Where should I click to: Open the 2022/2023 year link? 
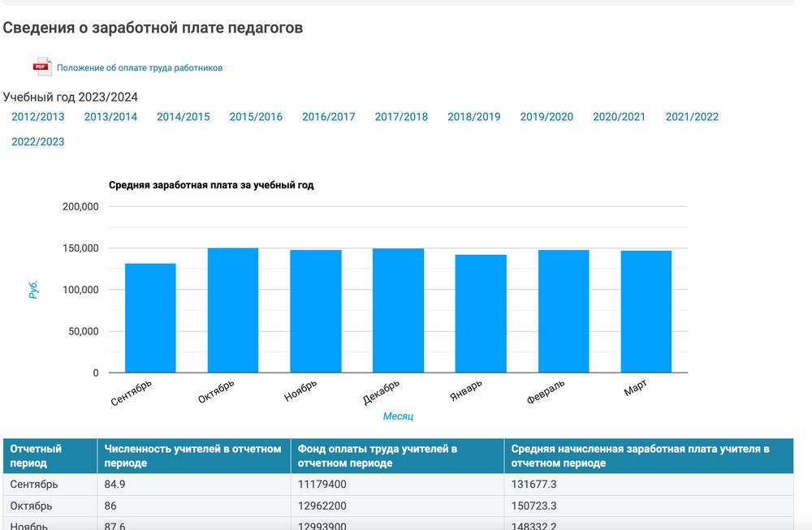[x=38, y=142]
